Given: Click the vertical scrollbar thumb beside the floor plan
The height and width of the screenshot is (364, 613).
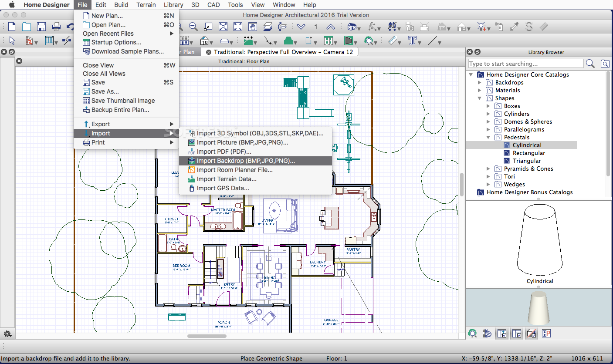Looking at the screenshot, I should click(x=462, y=185).
